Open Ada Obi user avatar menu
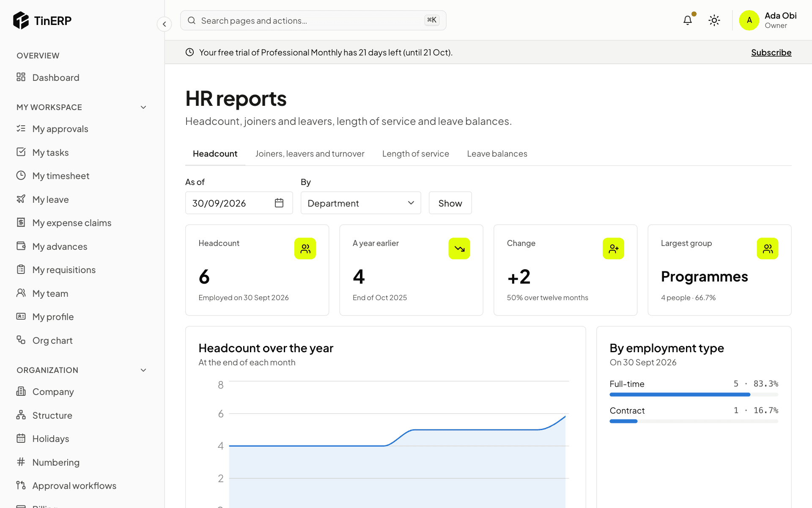The image size is (812, 508). [x=749, y=20]
